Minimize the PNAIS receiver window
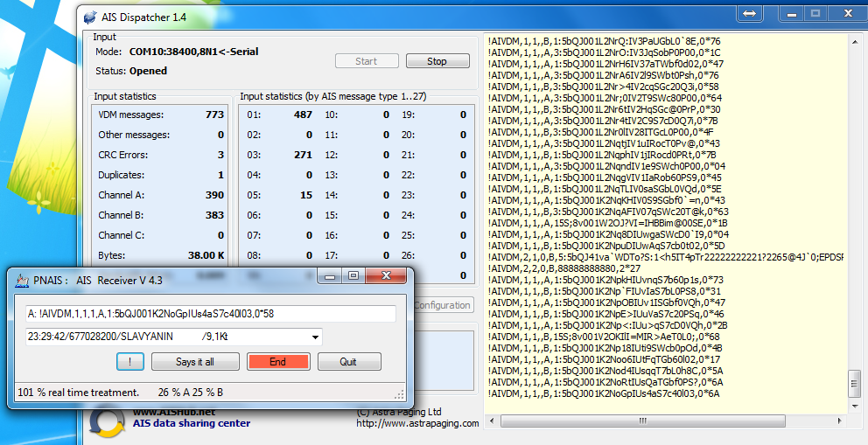Screen dimensions: 868x445 pyautogui.click(x=331, y=276)
